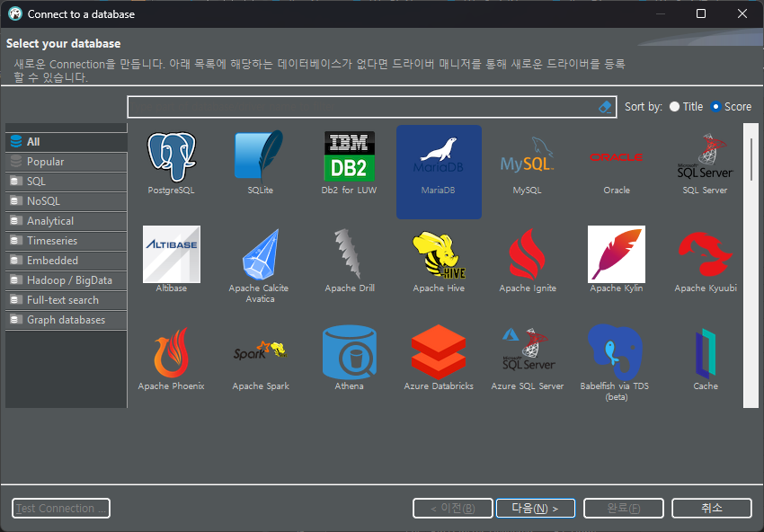Go back with the 이전(B) button
764x532 pixels.
(x=453, y=508)
